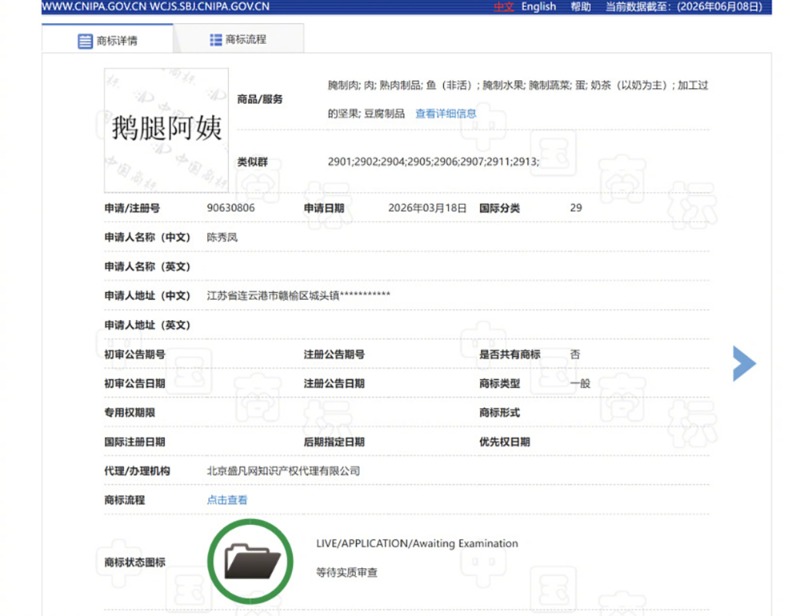Click the 优先权日期 label
The width and height of the screenshot is (800, 616).
[505, 442]
